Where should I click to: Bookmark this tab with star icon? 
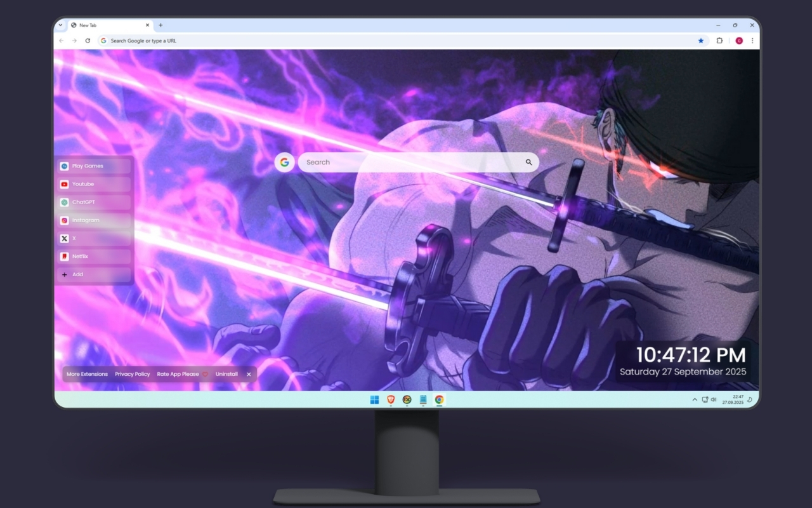(701, 41)
